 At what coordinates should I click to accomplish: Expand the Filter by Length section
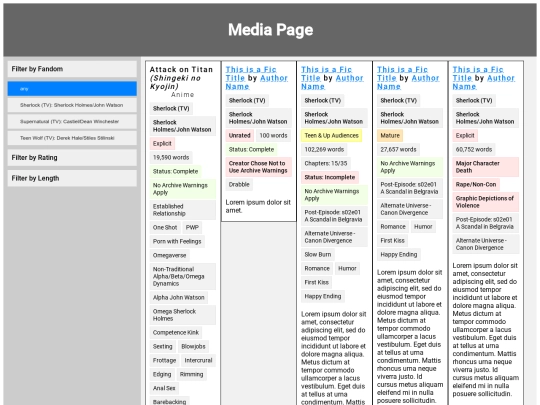point(72,178)
